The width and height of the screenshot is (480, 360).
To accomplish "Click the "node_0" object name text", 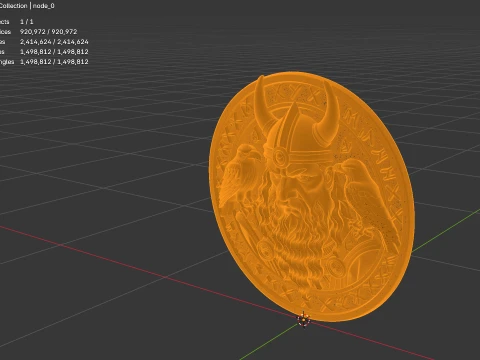I will pyautogui.click(x=44, y=6).
